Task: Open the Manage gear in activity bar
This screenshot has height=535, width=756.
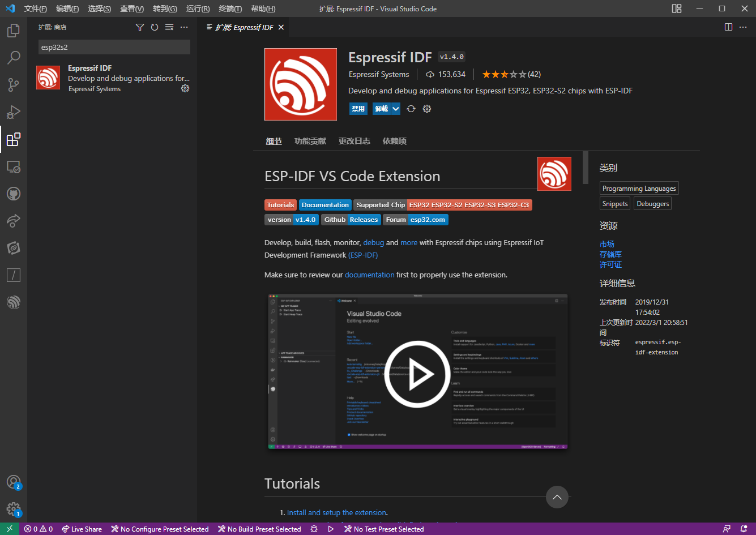Action: tap(14, 509)
